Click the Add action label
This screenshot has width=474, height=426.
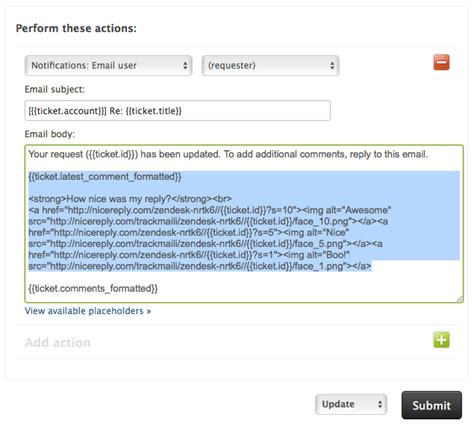[57, 343]
